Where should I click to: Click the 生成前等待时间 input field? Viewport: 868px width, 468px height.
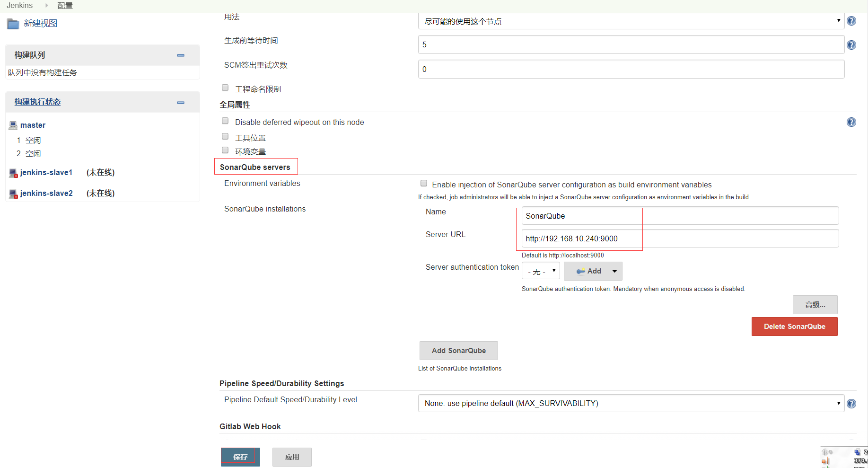click(631, 44)
